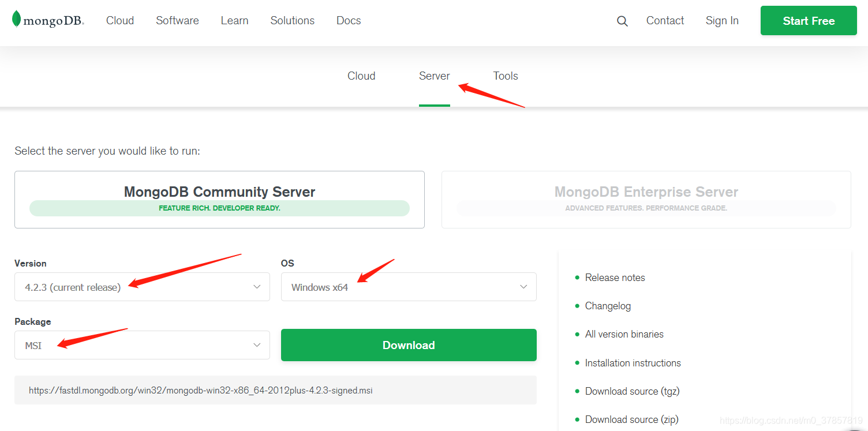Click 'FEATURE RICH. DEVELOPER READY.' tagline

(219, 208)
